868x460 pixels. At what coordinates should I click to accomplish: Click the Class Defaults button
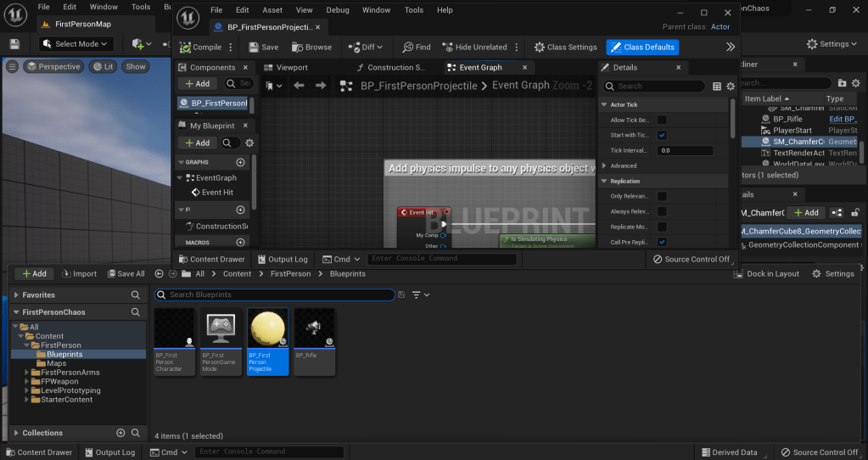click(x=642, y=48)
